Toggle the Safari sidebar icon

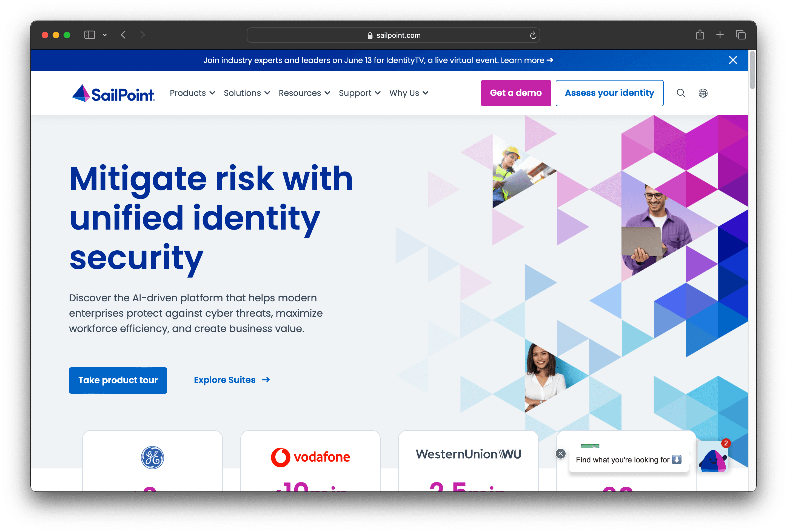89,35
